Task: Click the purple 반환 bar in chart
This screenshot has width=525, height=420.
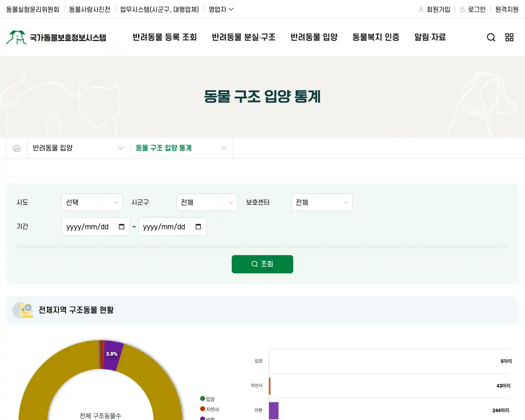Action: click(x=274, y=411)
